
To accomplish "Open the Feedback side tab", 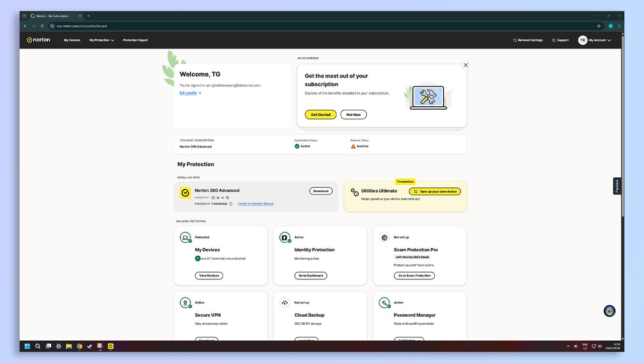I will click(617, 186).
